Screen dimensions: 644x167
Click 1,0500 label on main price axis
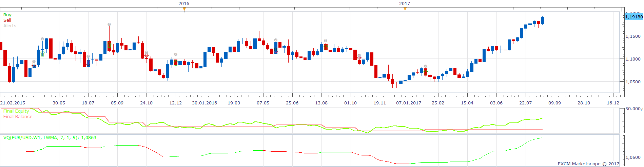coord(633,82)
